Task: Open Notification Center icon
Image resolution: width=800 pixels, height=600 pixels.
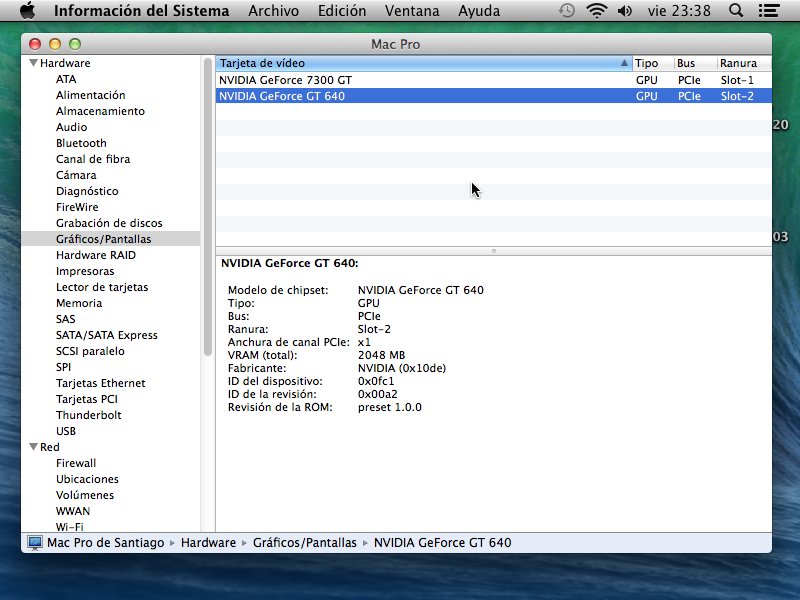Action: (768, 11)
